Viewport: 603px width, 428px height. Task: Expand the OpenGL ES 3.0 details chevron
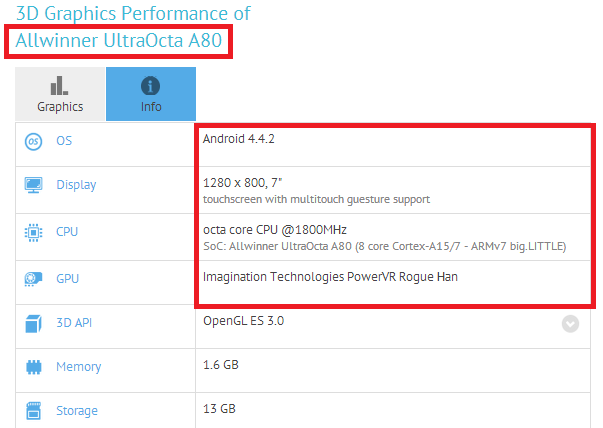click(570, 324)
